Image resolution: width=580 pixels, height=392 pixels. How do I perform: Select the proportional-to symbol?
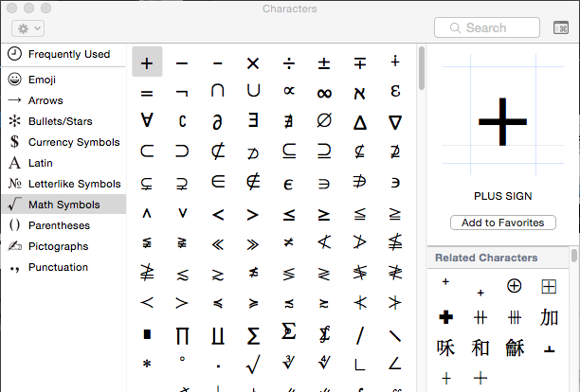tap(288, 91)
